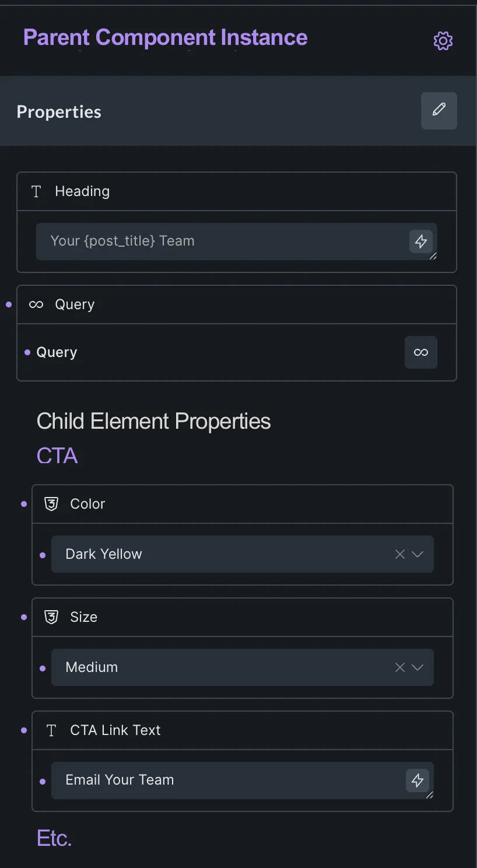Expand the Medium size dropdown chevron

pyautogui.click(x=418, y=667)
